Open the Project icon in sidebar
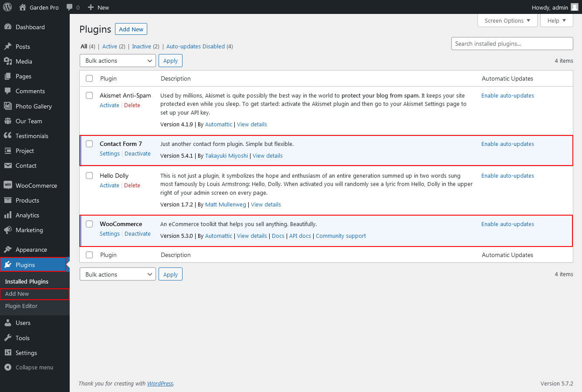Viewport: 582px width, 392px height. 7,151
